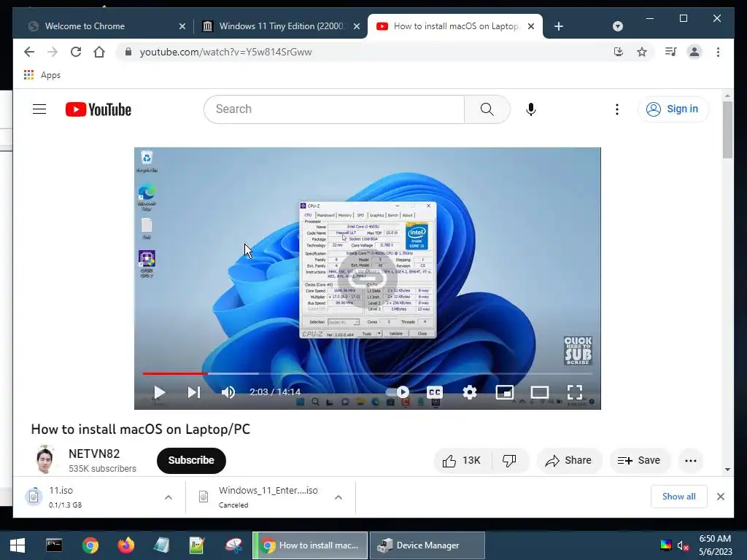This screenshot has height=560, width=747.
Task: Open the NETVN82 channel avatar
Action: pos(46,460)
